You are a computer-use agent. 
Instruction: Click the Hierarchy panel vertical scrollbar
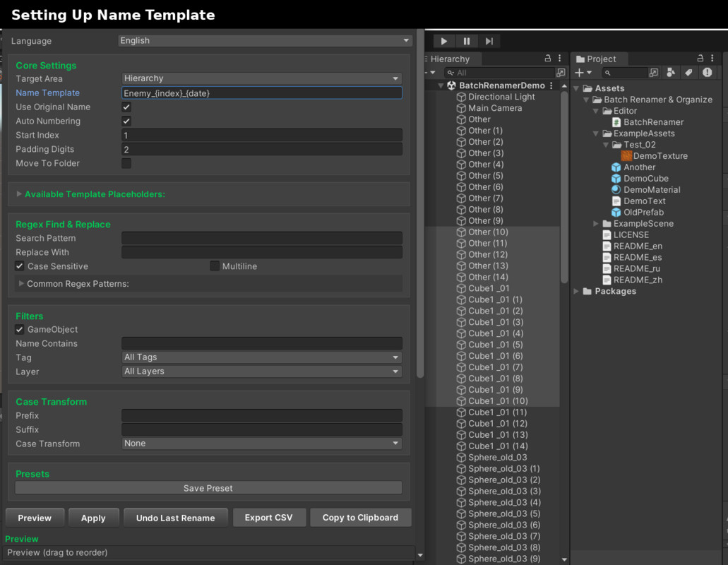pos(565,186)
